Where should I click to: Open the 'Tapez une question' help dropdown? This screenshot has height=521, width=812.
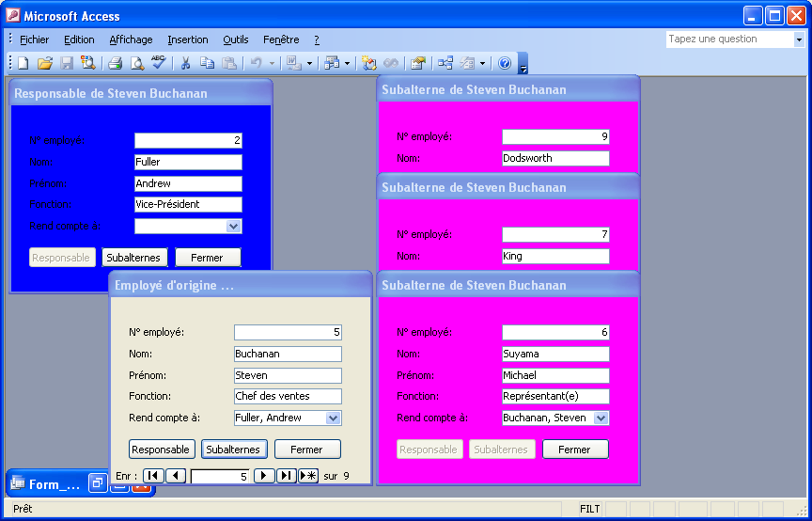pyautogui.click(x=799, y=39)
